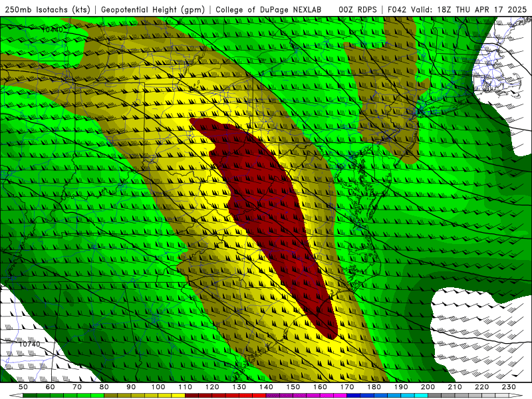Pick the darkest red swatch just right of 110

pos(192,396)
